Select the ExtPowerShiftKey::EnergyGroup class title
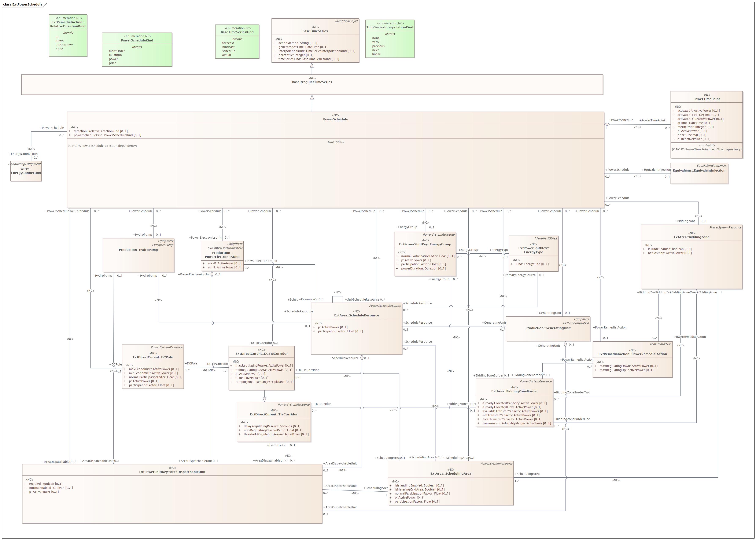Viewport: 756px width, 540px height. 425,244
